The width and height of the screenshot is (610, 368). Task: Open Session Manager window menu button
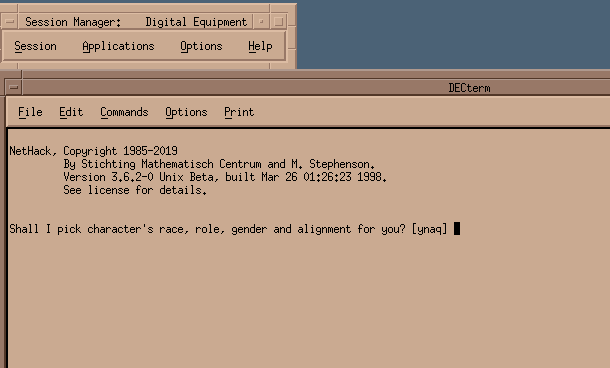coord(10,22)
